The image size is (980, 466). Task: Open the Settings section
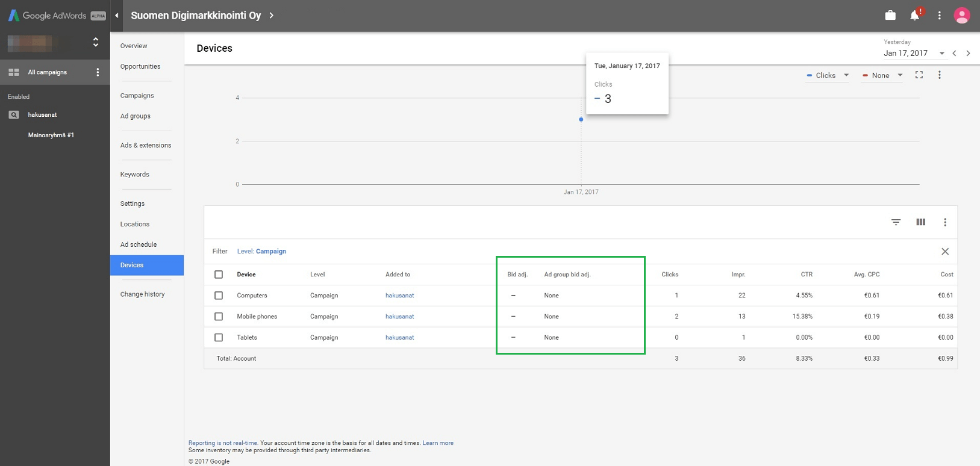pyautogui.click(x=133, y=203)
